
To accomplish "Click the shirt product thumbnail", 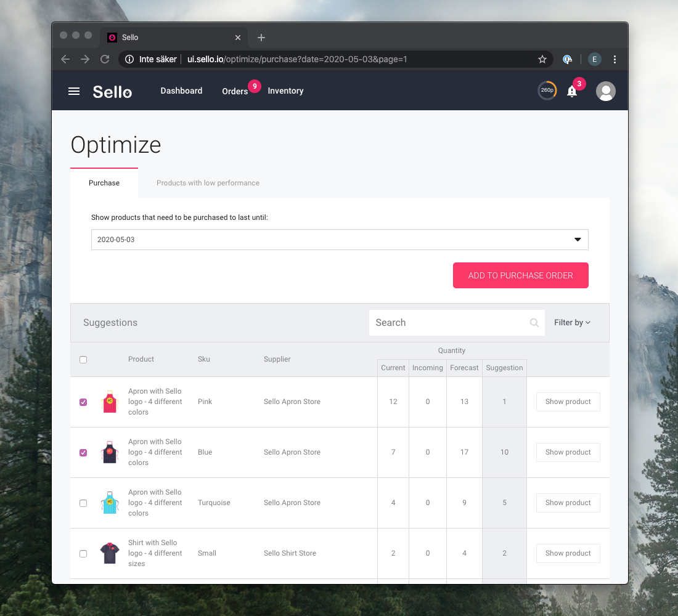I will tap(110, 553).
